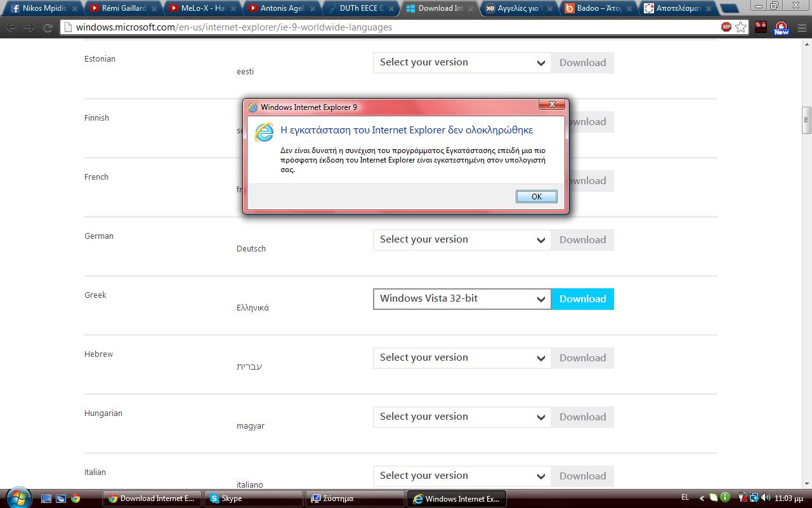Reload the page with the refresh icon
The width and height of the screenshot is (812, 508).
[x=48, y=27]
